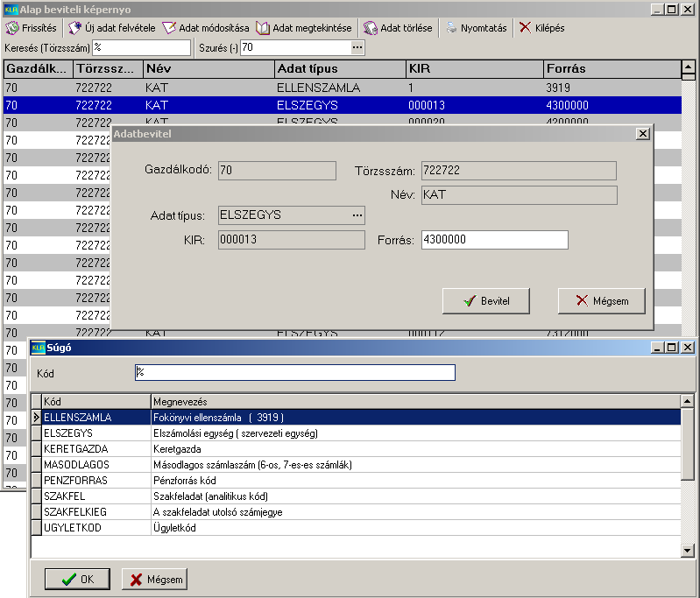Select the SZAKFELKIEG code row
The height and width of the screenshot is (598, 700).
pos(362,511)
